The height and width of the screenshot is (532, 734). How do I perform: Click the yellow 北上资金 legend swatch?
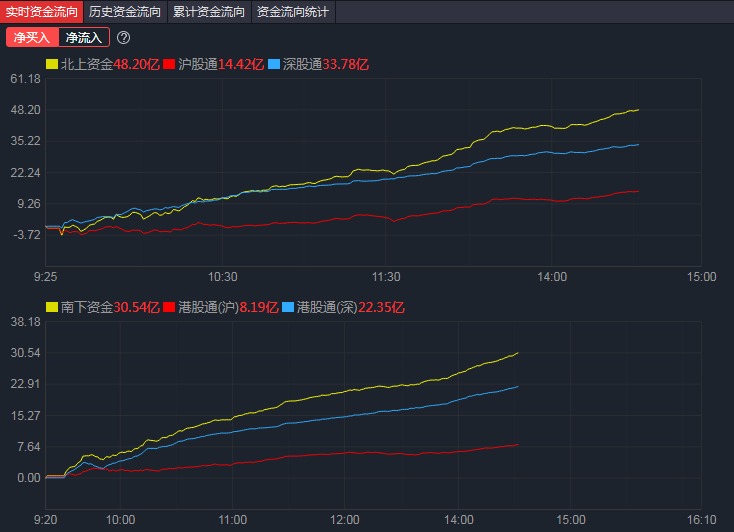pyautogui.click(x=51, y=64)
